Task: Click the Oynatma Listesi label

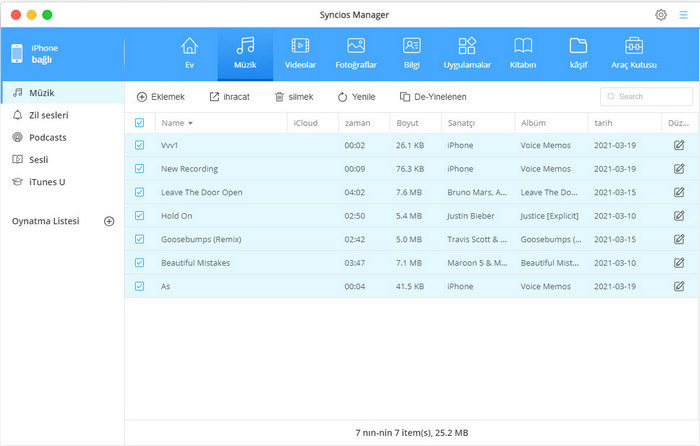Action: 46,221
